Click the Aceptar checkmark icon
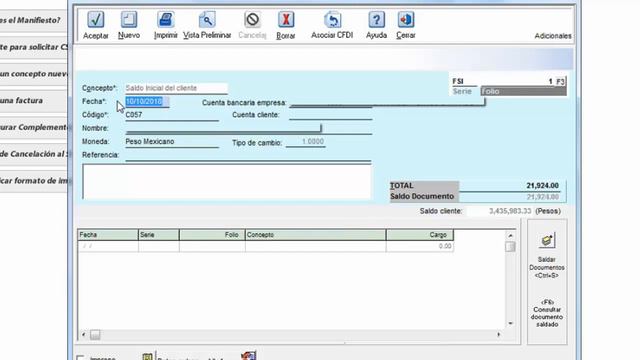This screenshot has width=640, height=360. 96,20
